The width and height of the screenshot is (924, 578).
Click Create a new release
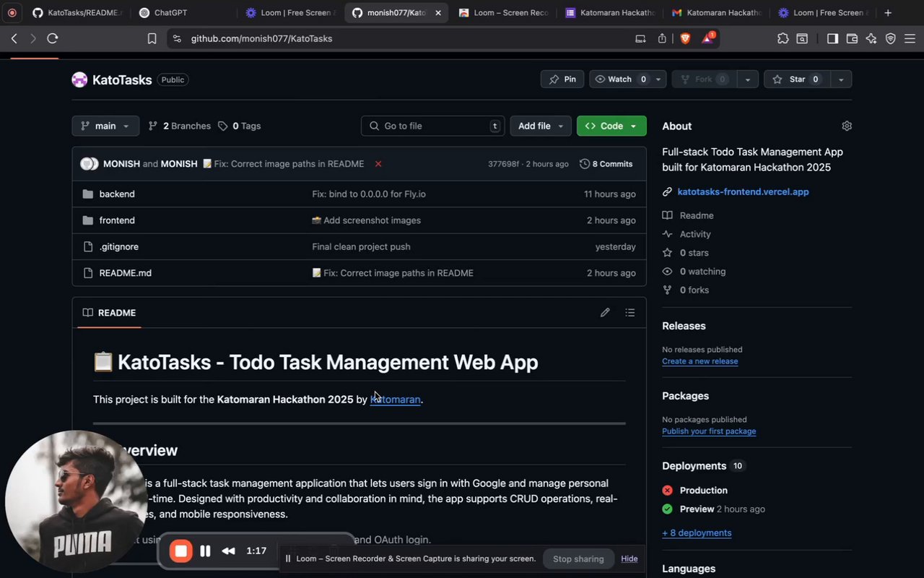pos(699,361)
